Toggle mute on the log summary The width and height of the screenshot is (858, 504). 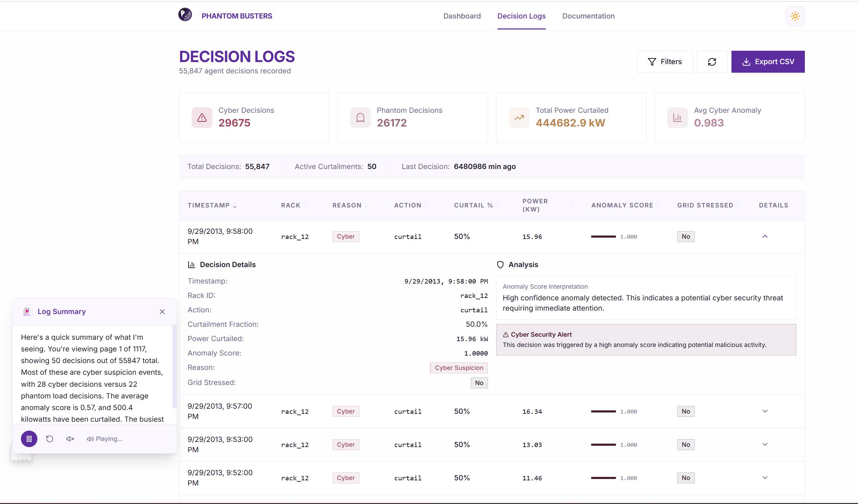[x=70, y=439]
